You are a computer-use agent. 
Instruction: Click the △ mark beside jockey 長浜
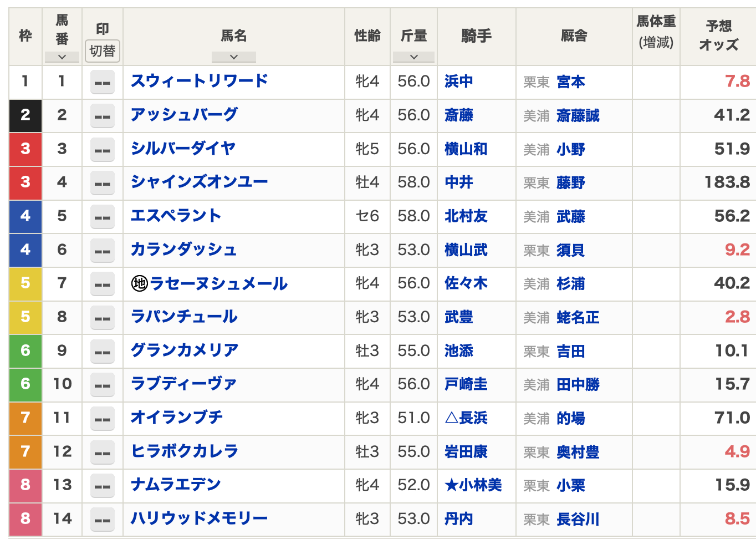(451, 418)
